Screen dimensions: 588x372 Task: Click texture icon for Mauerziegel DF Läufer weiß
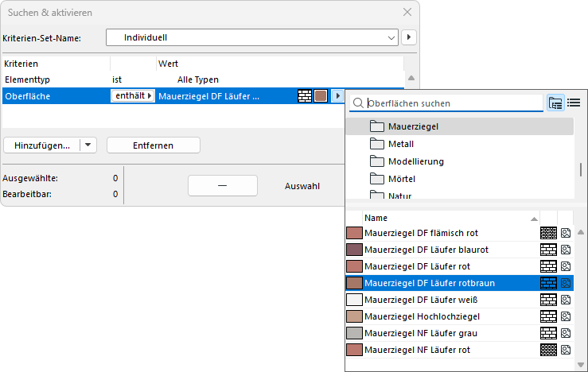point(566,300)
